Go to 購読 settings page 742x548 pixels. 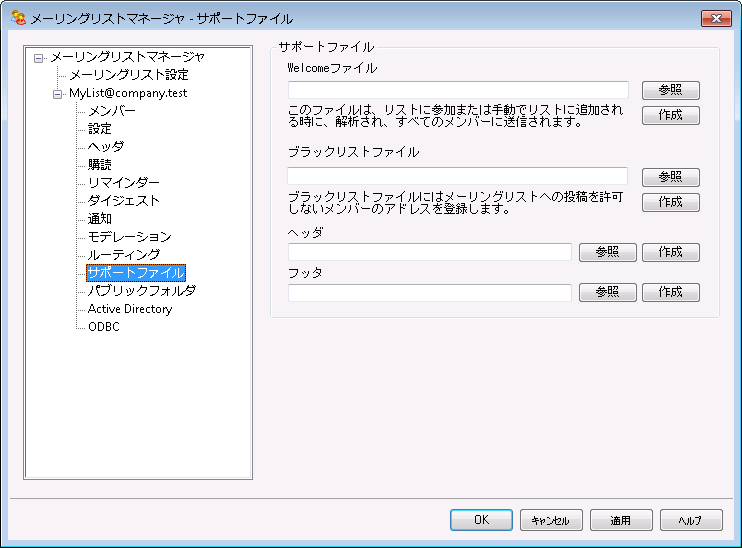coord(100,165)
